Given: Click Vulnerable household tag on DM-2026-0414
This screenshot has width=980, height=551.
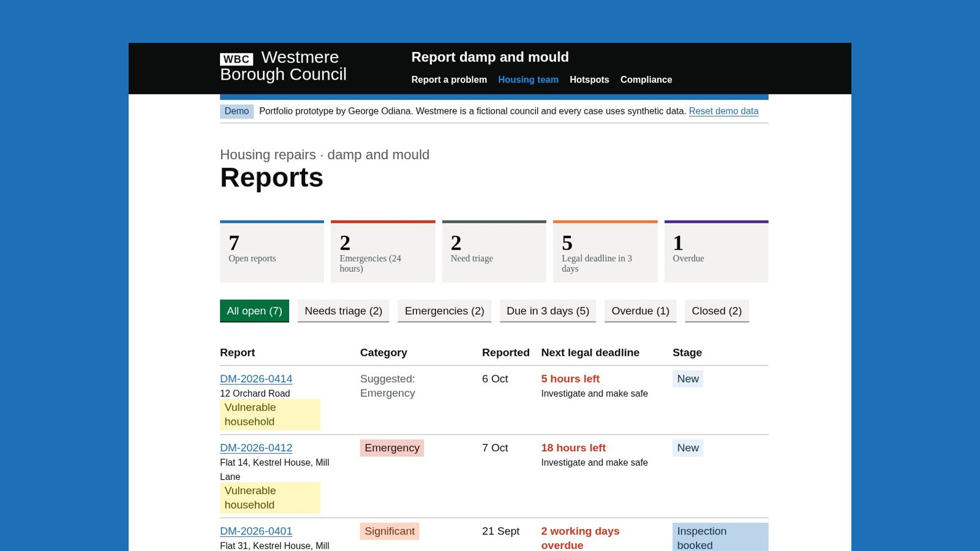Looking at the screenshot, I should [x=270, y=414].
